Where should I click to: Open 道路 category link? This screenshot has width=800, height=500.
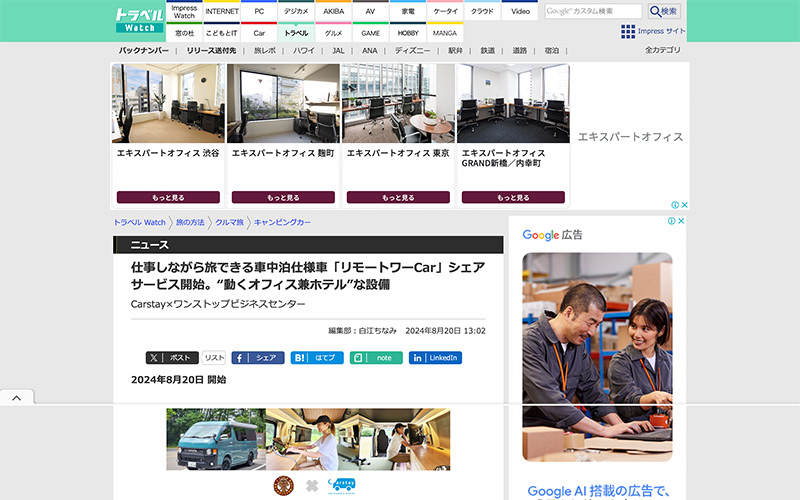519,51
